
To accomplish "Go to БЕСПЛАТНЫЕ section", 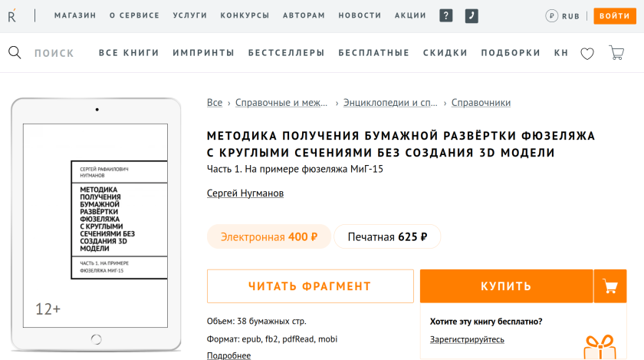I will click(374, 53).
